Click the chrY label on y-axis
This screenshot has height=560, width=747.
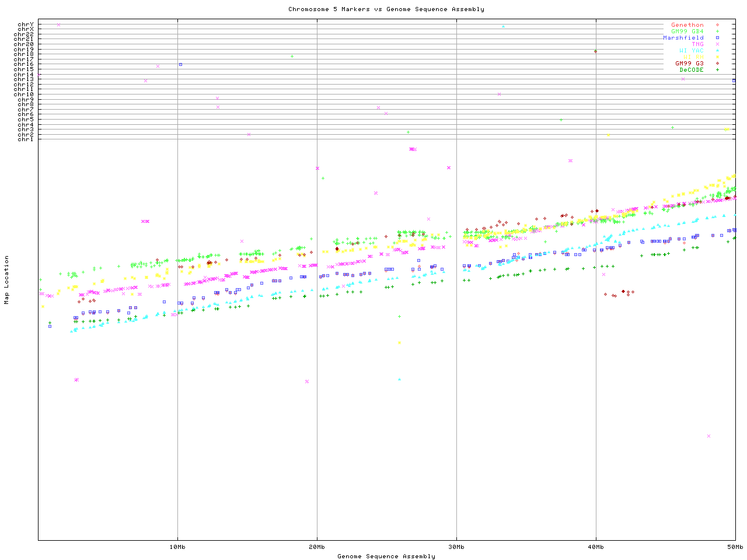pos(26,24)
